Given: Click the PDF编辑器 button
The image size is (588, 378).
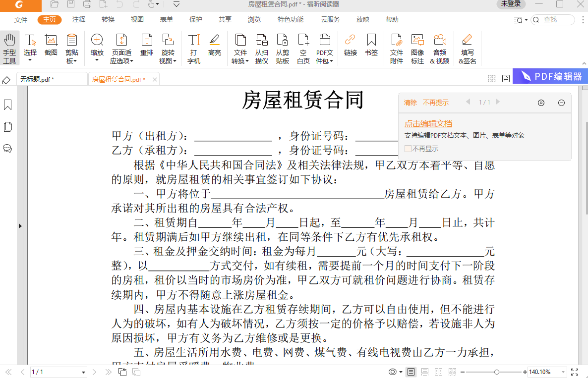Looking at the screenshot, I should point(550,76).
